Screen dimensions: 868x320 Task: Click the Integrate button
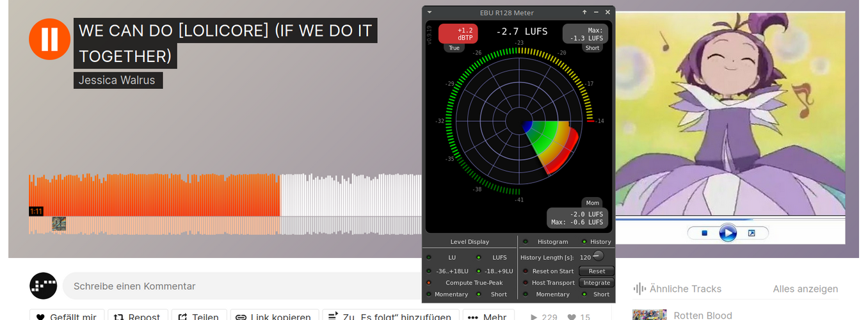597,282
